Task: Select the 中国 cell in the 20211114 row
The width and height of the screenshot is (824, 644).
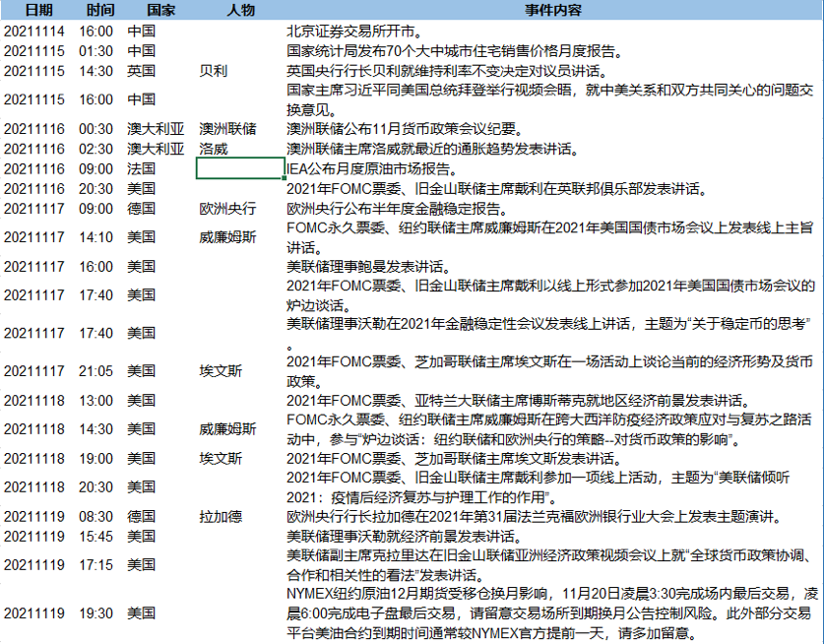Action: 142,31
